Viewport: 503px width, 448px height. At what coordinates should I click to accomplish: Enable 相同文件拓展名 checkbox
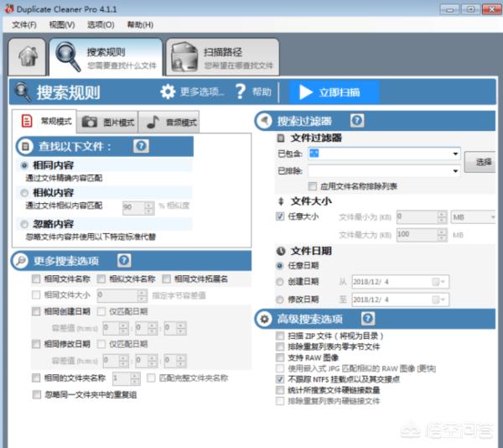click(x=166, y=279)
